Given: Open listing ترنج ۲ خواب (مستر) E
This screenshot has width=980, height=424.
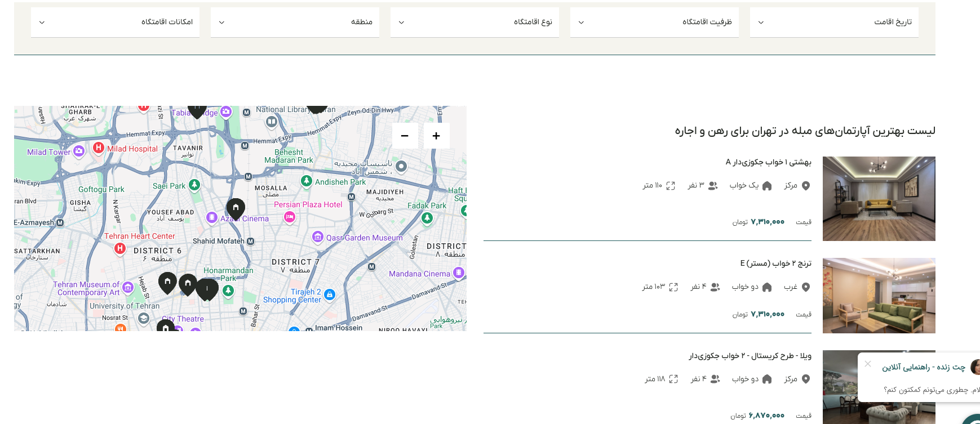Looking at the screenshot, I should click(x=775, y=264).
